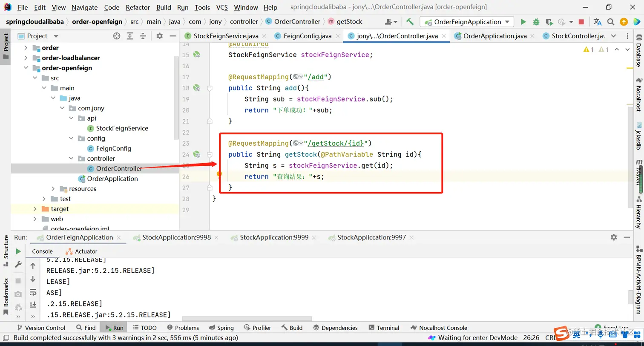Screen dimensions: 644x346
Task: Click the console horizontal scrollbar
Action: [x=247, y=319]
